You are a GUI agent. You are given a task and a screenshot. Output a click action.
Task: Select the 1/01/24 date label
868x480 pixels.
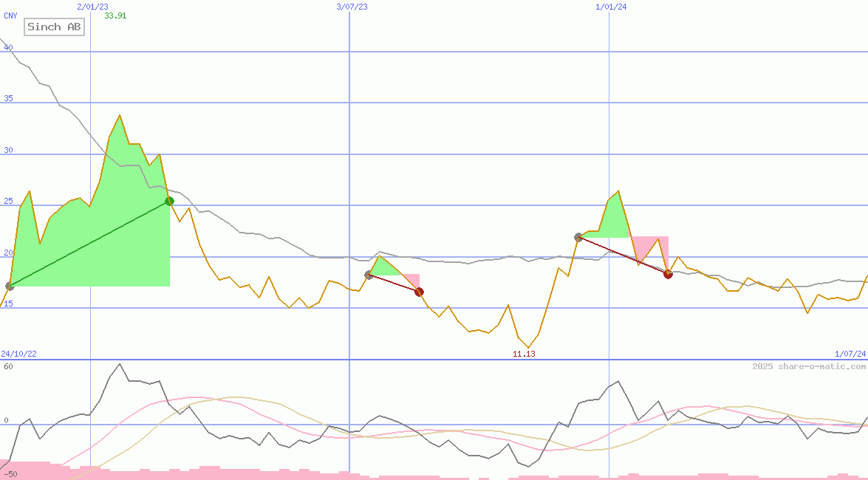[611, 7]
